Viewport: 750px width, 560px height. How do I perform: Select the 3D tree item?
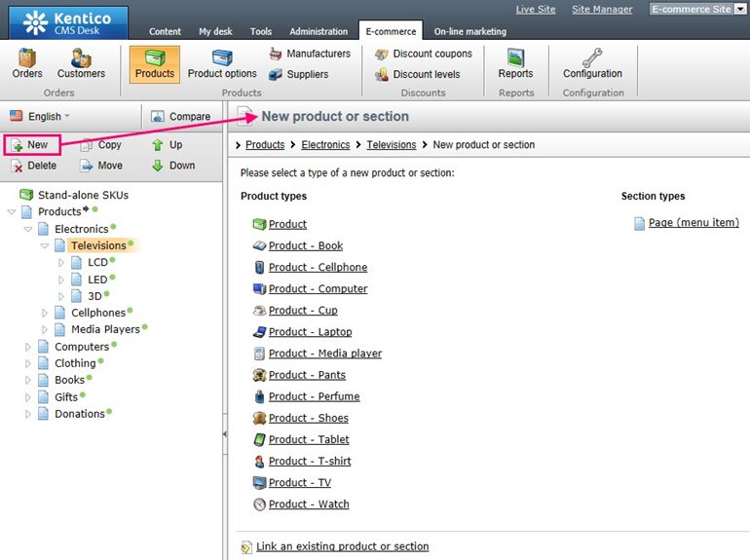(x=94, y=296)
